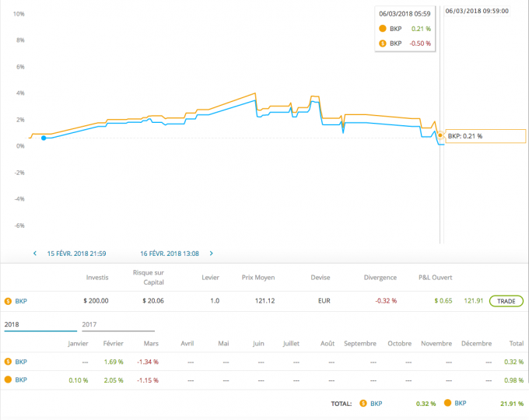Screen dimensions: 529x420
Task: Click the Investis column header
Action: pos(97,278)
